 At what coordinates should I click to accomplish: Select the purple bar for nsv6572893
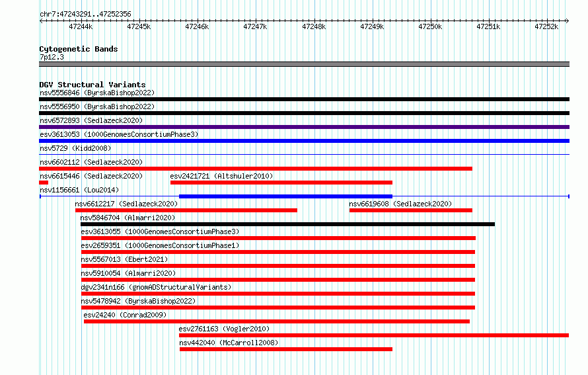click(x=304, y=127)
